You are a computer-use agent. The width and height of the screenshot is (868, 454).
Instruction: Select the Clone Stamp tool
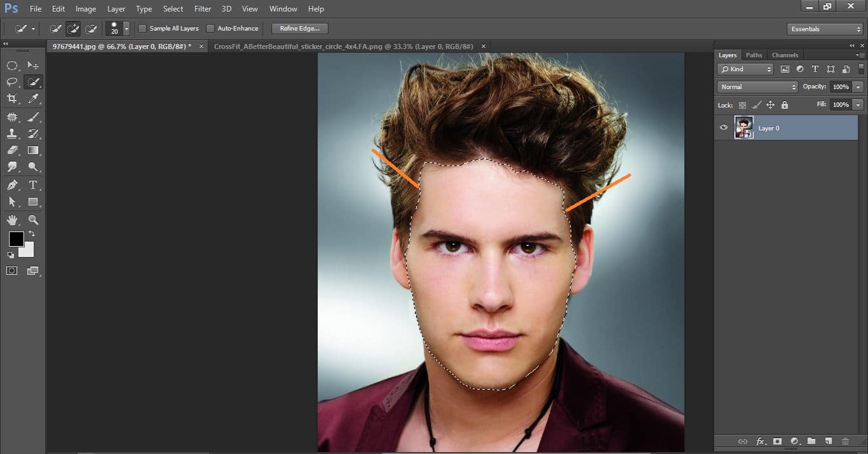[13, 134]
